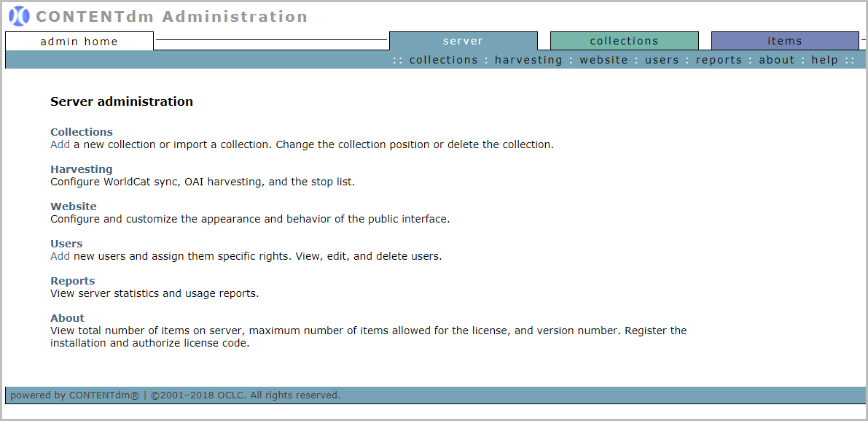
Task: Select reports in the server submenu
Action: (x=719, y=60)
